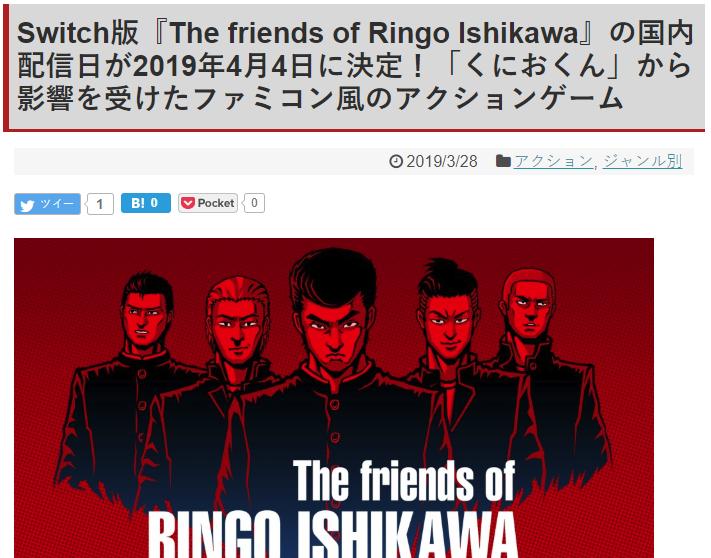Save the article with Pocket button
Image resolution: width=711 pixels, height=558 pixels.
208,203
